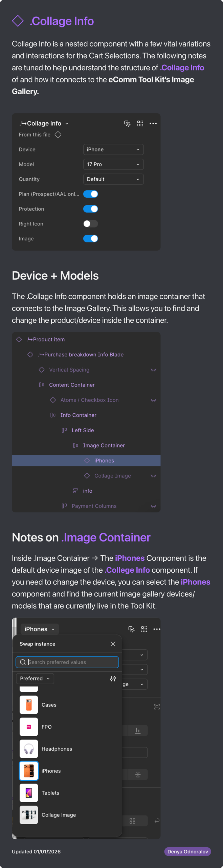Click hidden-eye icon on Payment Columns layer
Image resolution: width=223 pixels, height=868 pixels.
pyautogui.click(x=153, y=506)
